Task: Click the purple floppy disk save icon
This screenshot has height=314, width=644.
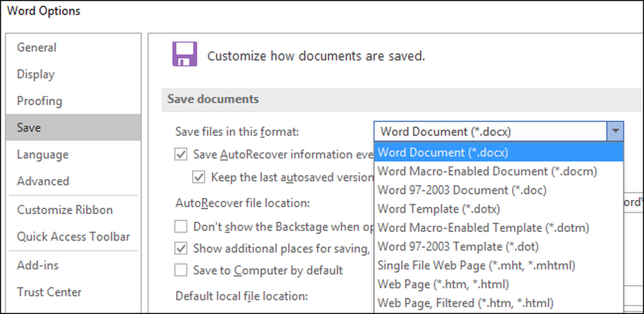Action: click(x=184, y=54)
